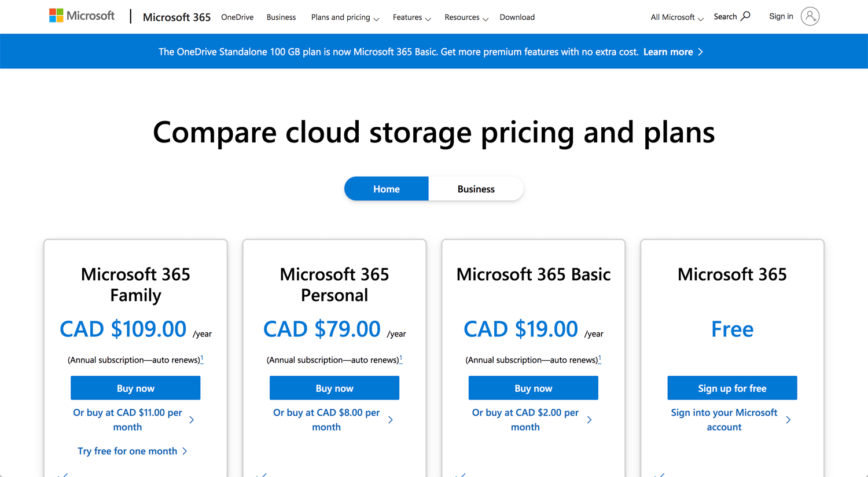Choose Or buy at CAD $8.00 per month
The image size is (868, 477).
(333, 420)
